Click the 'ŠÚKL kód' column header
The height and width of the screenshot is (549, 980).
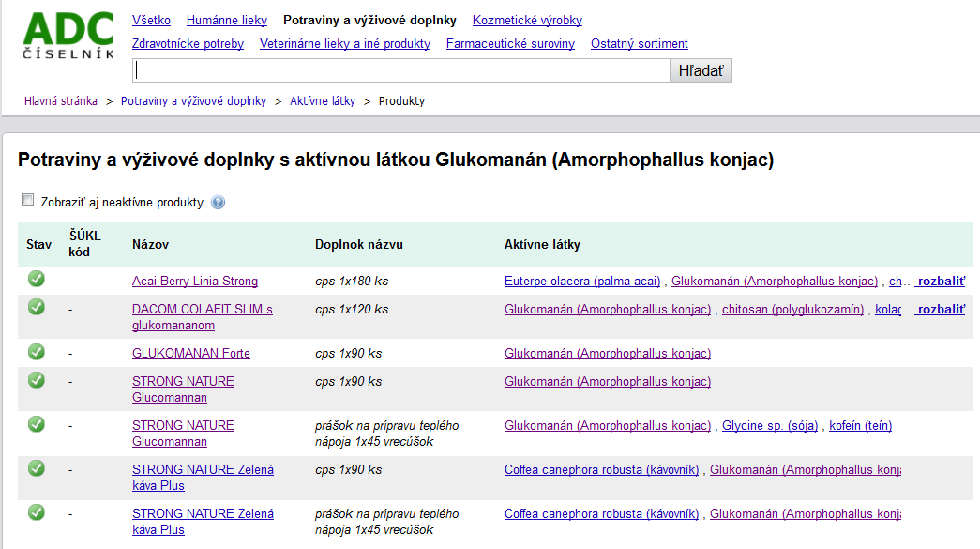pos(85,244)
